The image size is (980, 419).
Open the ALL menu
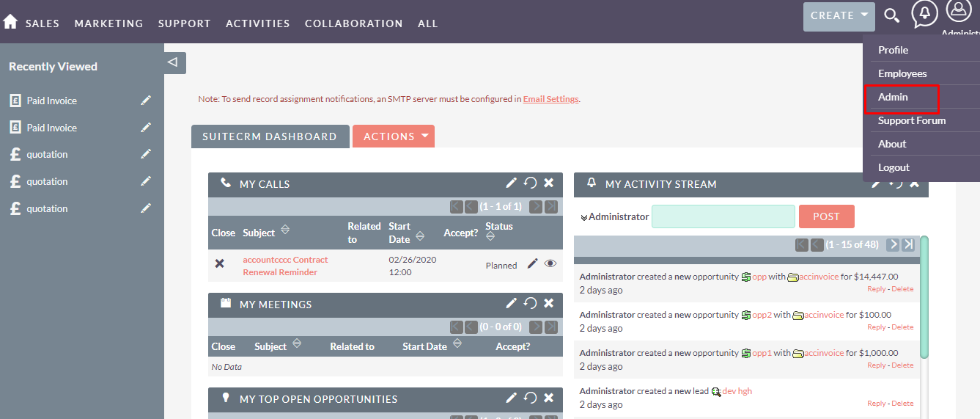428,23
